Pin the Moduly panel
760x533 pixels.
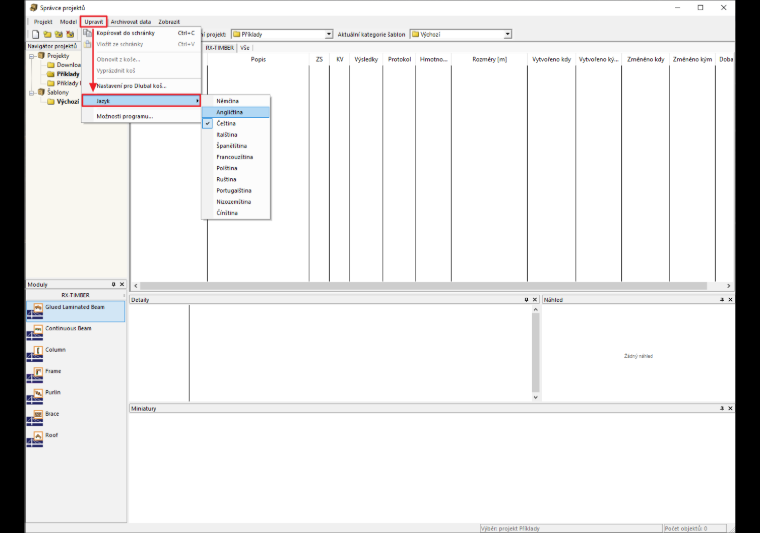(113, 284)
